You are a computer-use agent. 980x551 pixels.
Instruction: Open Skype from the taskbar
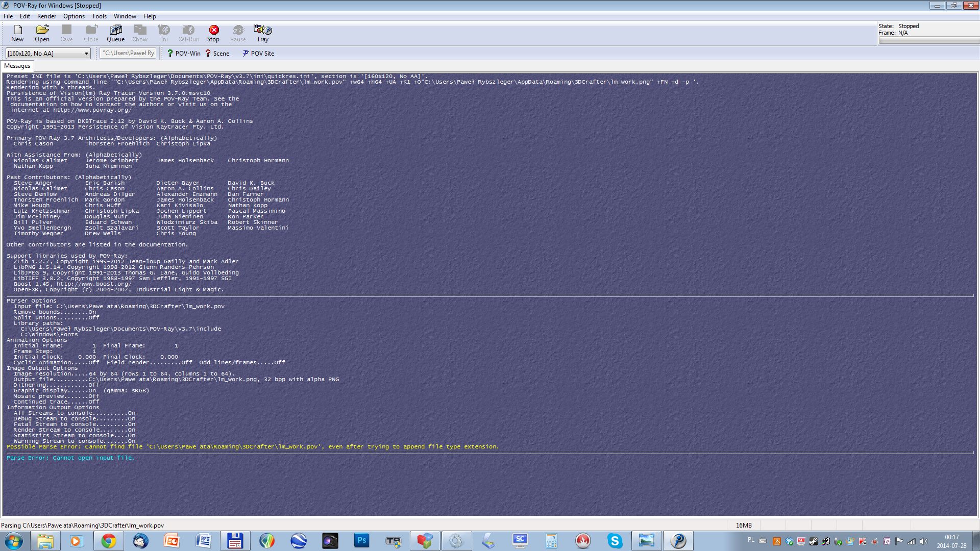click(615, 541)
